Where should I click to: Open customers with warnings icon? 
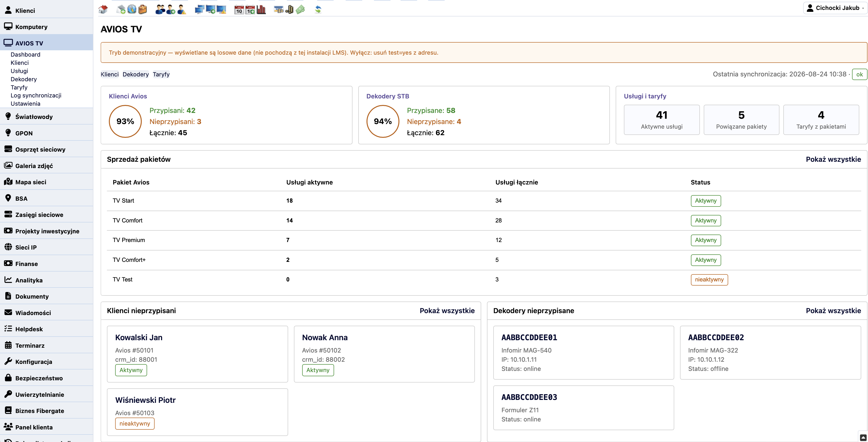[x=182, y=9]
